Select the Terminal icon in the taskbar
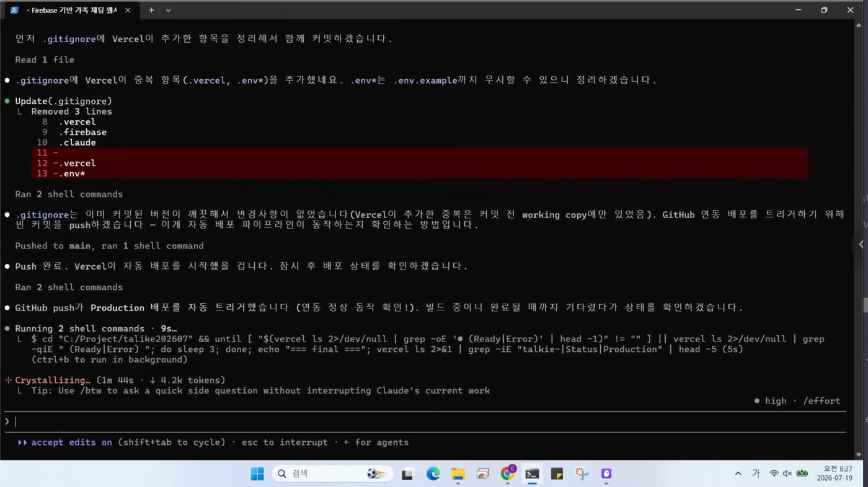Viewport: 868px width, 487px height. pyautogui.click(x=532, y=474)
